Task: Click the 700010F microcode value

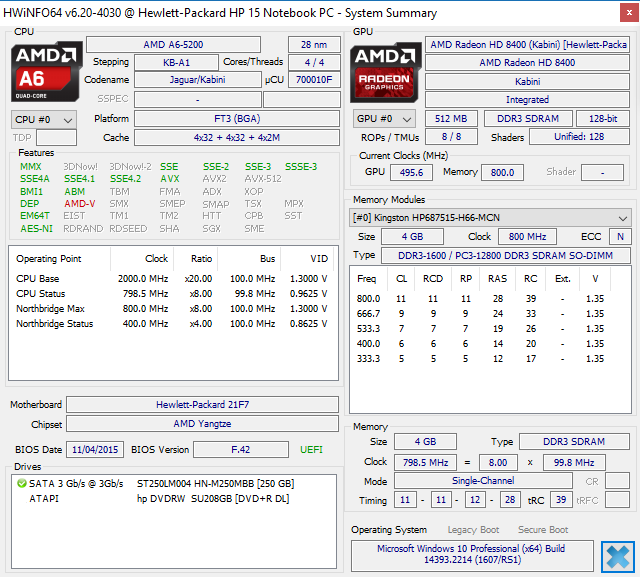Action: (x=314, y=80)
